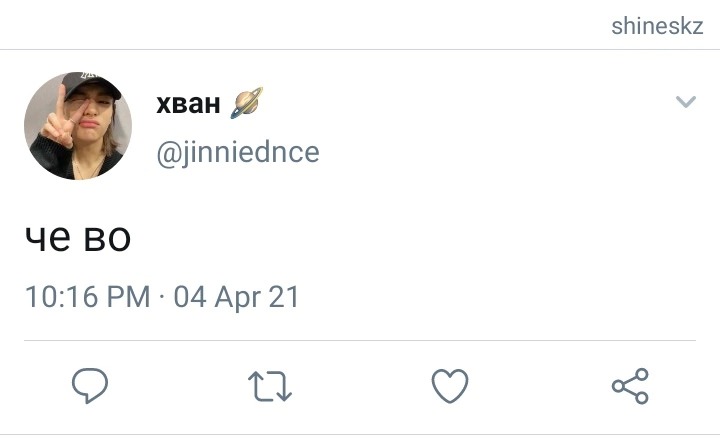Click the Saturn planet emoji beside хван

click(x=247, y=103)
